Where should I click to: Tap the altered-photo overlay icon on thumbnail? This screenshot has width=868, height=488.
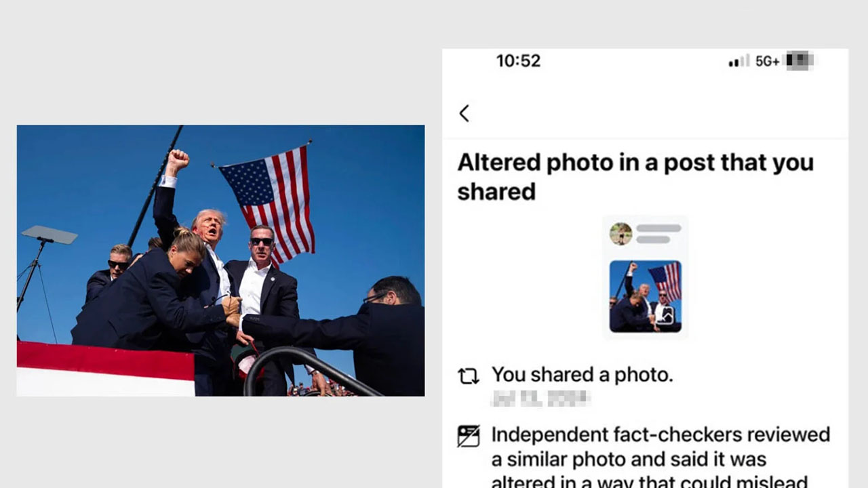[667, 316]
